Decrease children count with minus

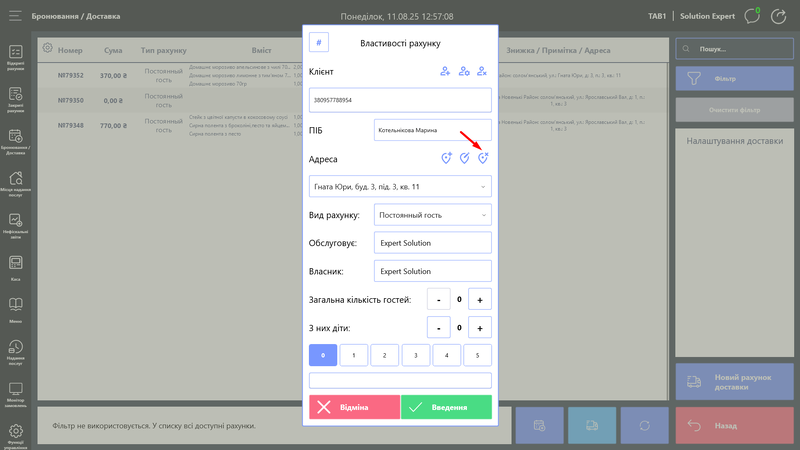point(438,327)
